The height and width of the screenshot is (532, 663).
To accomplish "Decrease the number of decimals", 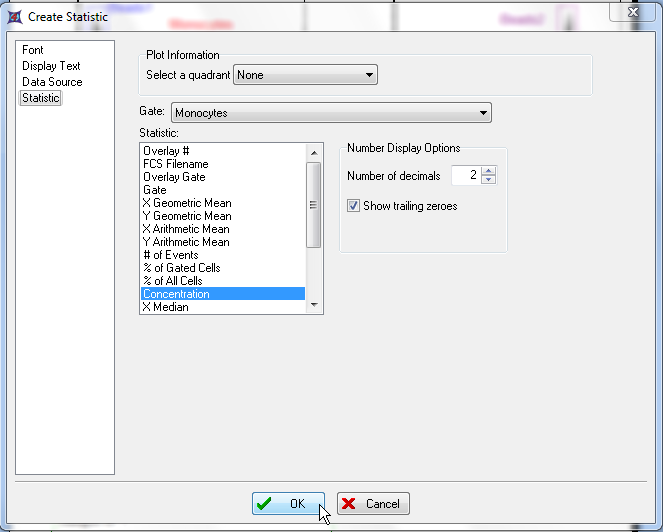I will (489, 180).
